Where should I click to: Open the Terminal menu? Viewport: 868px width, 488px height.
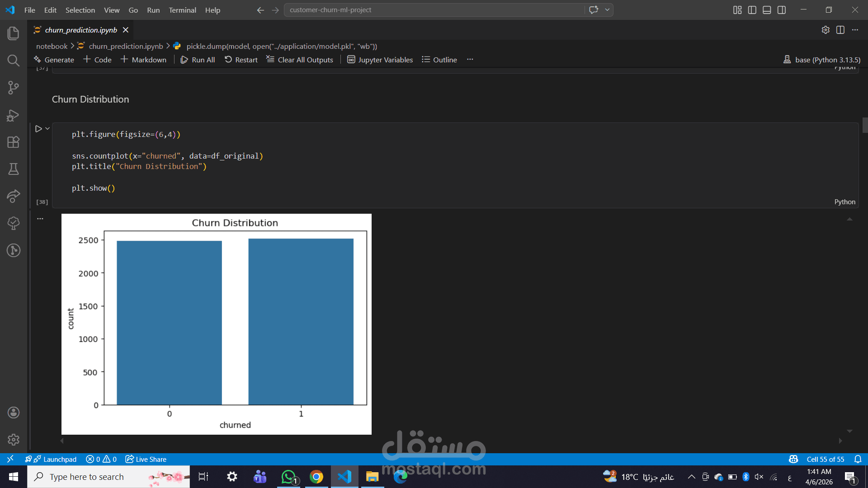182,10
